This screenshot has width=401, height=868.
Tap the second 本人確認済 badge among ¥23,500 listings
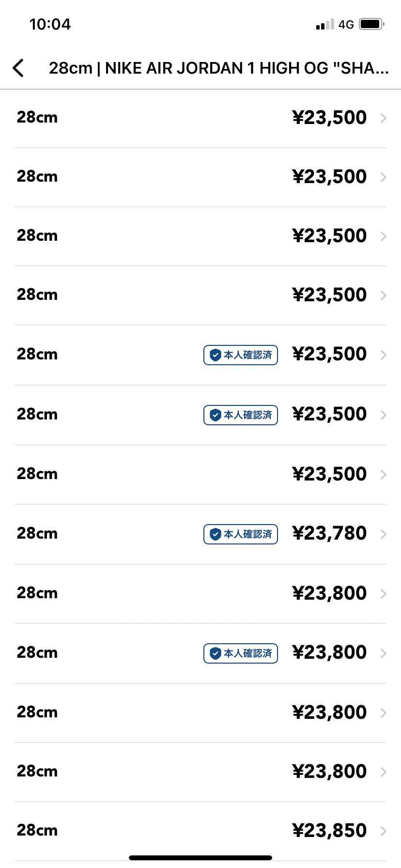click(x=241, y=415)
